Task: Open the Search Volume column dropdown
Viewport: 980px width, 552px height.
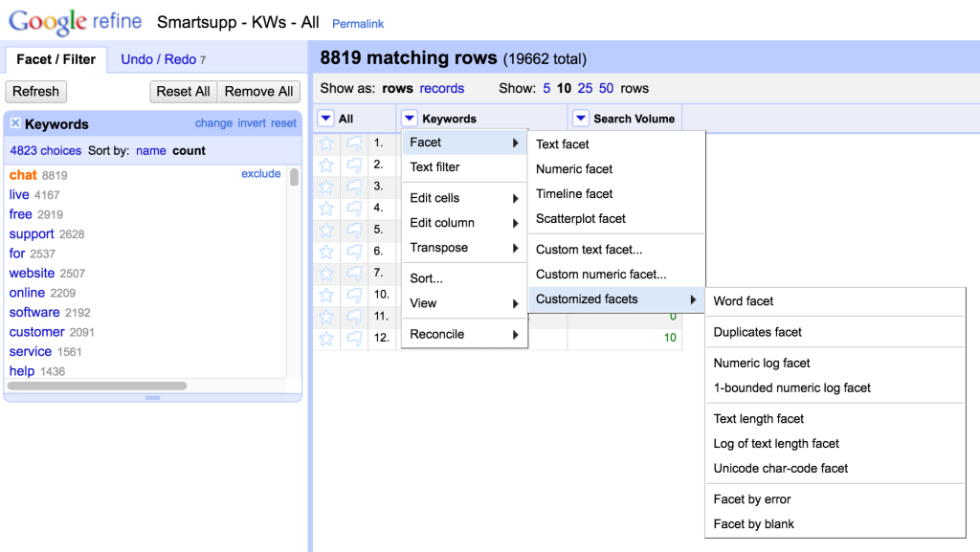Action: (581, 119)
